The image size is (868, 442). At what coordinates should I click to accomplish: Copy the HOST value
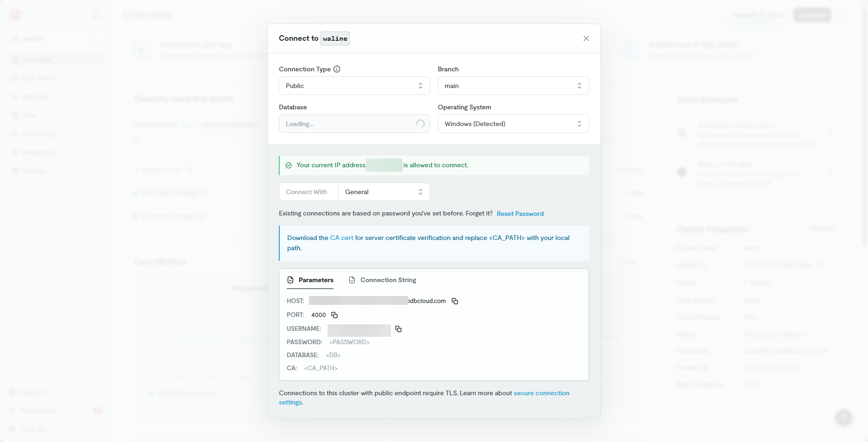click(x=455, y=301)
